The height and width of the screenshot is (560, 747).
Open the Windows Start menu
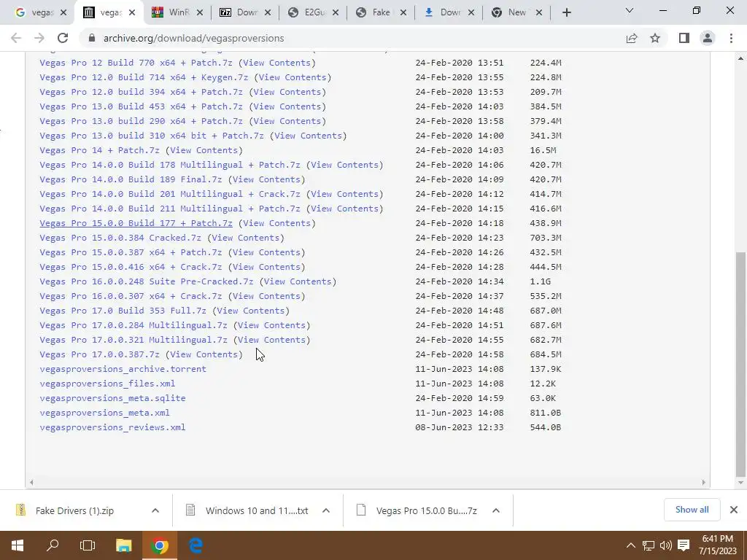[18, 545]
